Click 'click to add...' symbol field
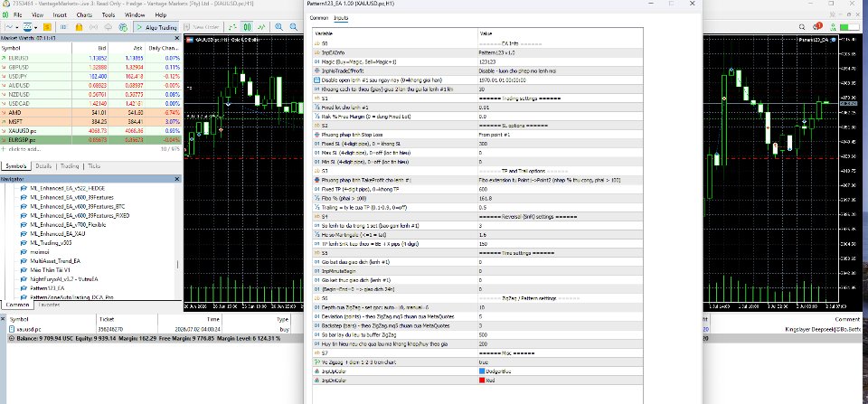The height and width of the screenshot is (404, 868). [x=24, y=149]
